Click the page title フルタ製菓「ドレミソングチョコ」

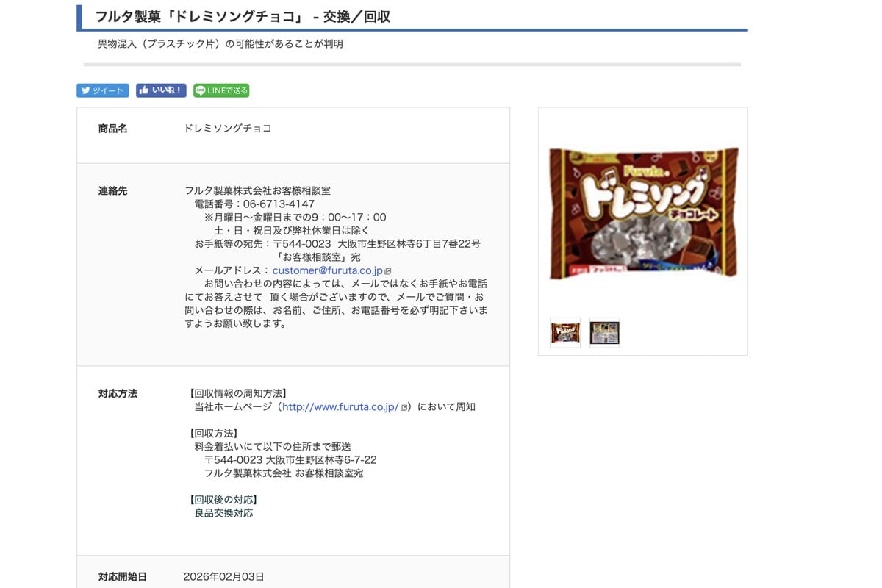243,16
